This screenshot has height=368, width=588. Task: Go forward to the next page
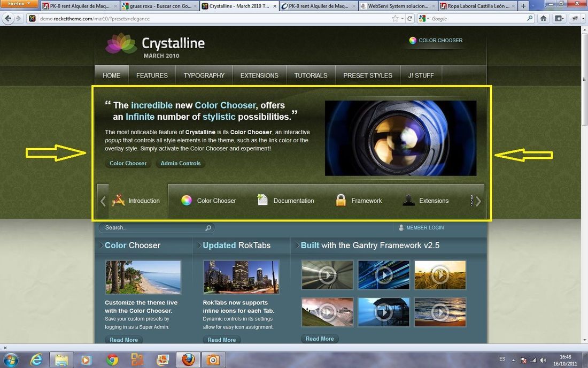pyautogui.click(x=18, y=18)
